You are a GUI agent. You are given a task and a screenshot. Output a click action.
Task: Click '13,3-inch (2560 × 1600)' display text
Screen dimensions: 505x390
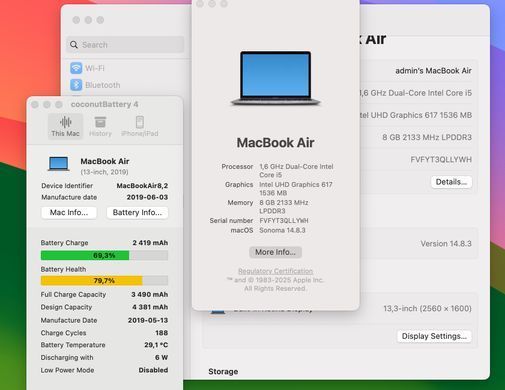coord(427,308)
